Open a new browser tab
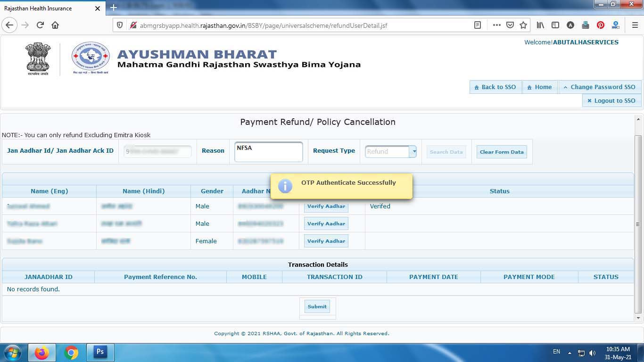The width and height of the screenshot is (644, 362). point(114,8)
